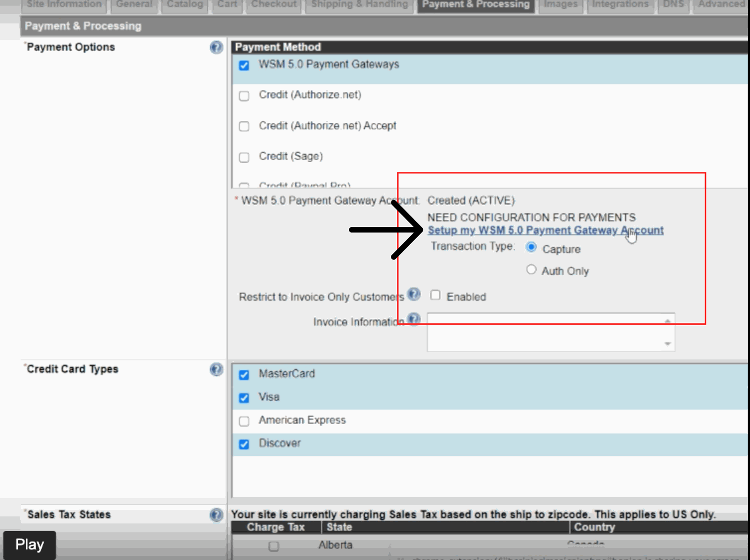Check Credit (Authorize.net) payment method
Viewport: 750px width, 560px height.
tap(244, 96)
